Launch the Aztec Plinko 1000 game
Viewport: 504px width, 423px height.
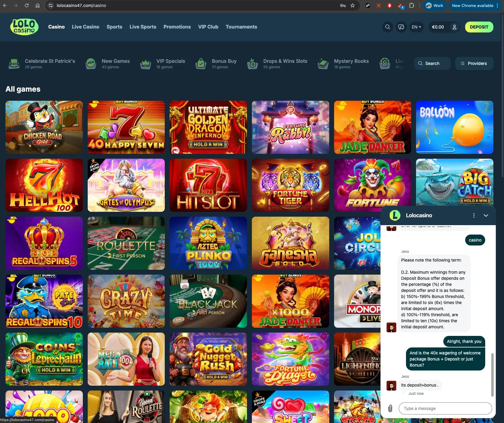coord(208,243)
